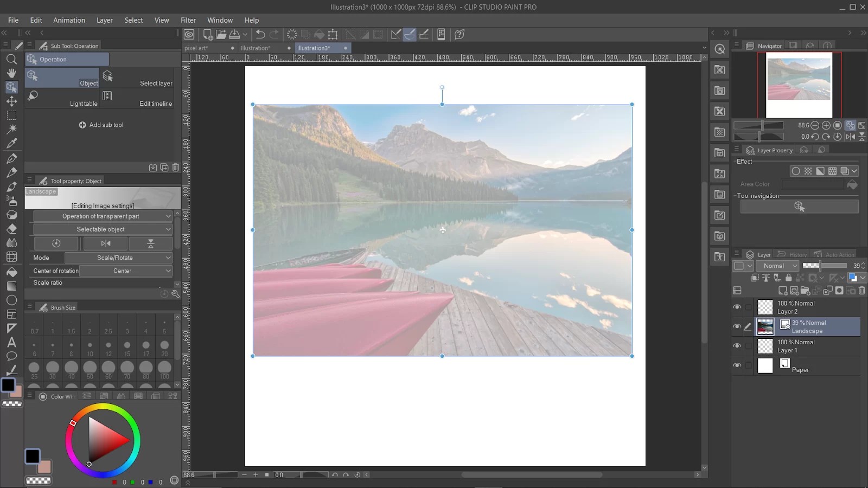Click the Add sub tool button

(x=101, y=125)
